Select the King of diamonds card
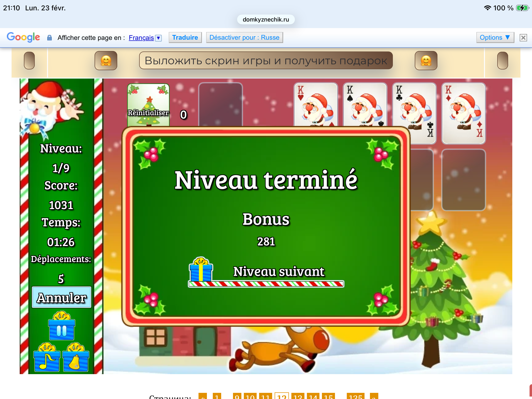 click(x=463, y=113)
